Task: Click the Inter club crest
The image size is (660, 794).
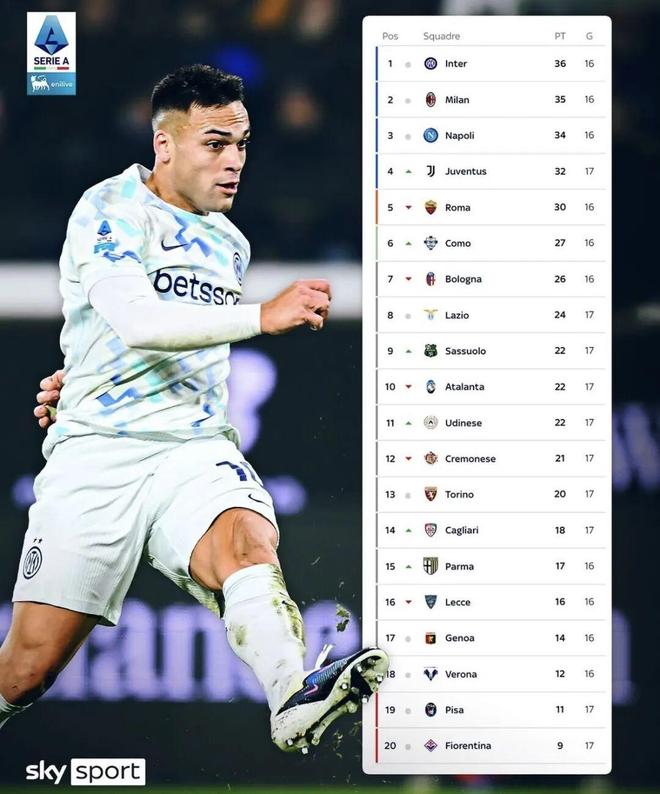Action: tap(431, 64)
